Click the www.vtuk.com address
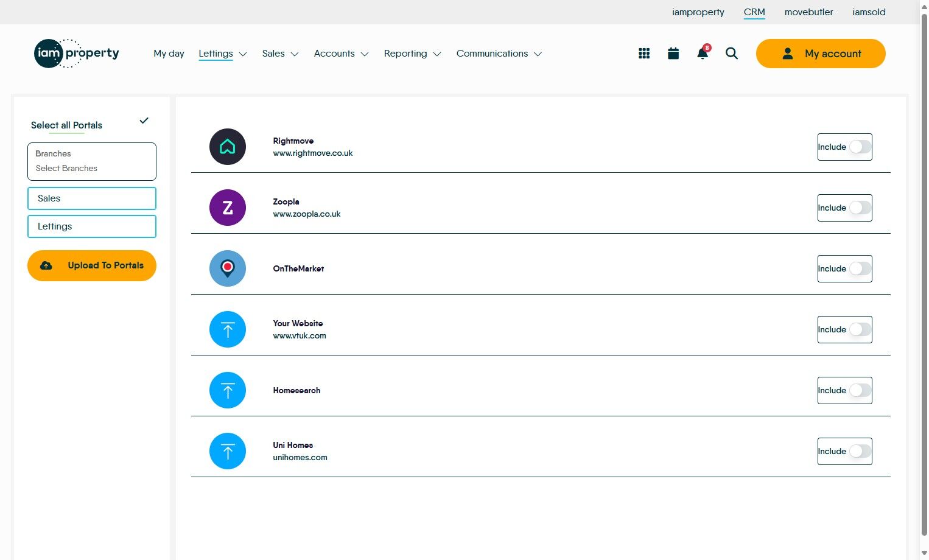Image resolution: width=929 pixels, height=560 pixels. 300,336
